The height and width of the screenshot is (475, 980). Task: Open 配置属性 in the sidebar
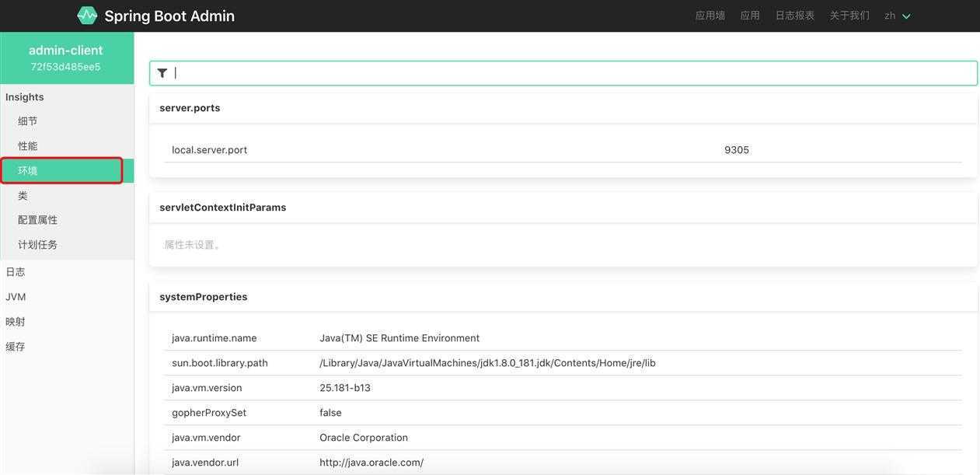tap(37, 220)
